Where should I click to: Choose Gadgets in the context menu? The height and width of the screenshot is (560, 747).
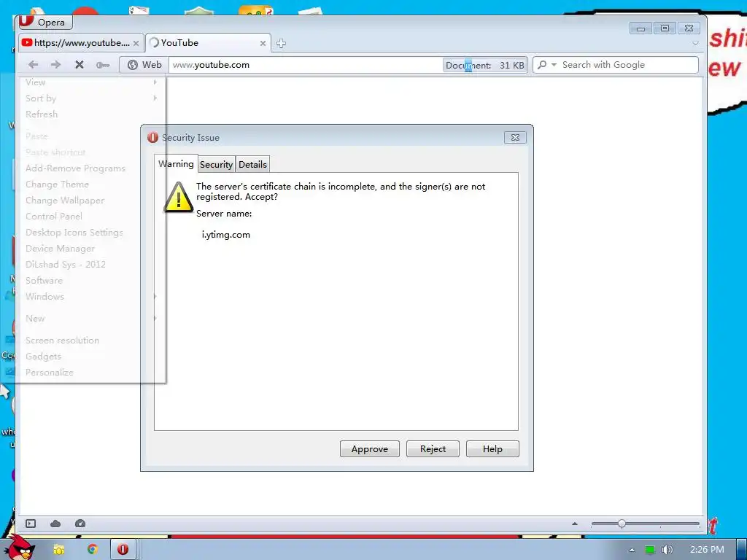[90, 356]
